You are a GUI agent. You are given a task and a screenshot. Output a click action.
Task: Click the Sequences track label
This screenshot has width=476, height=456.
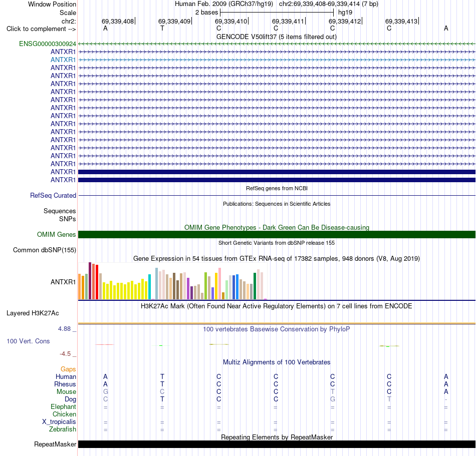pos(60,211)
